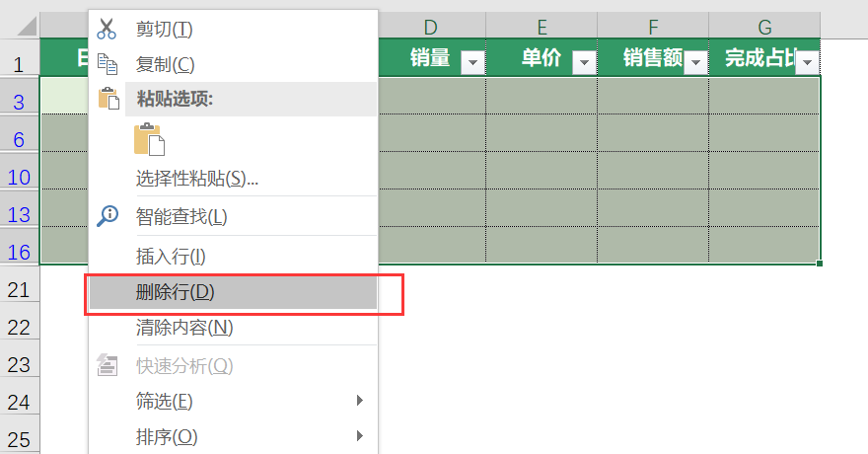
Task: Click the clipboard icon beside 粘贴选项
Action: pos(108,99)
